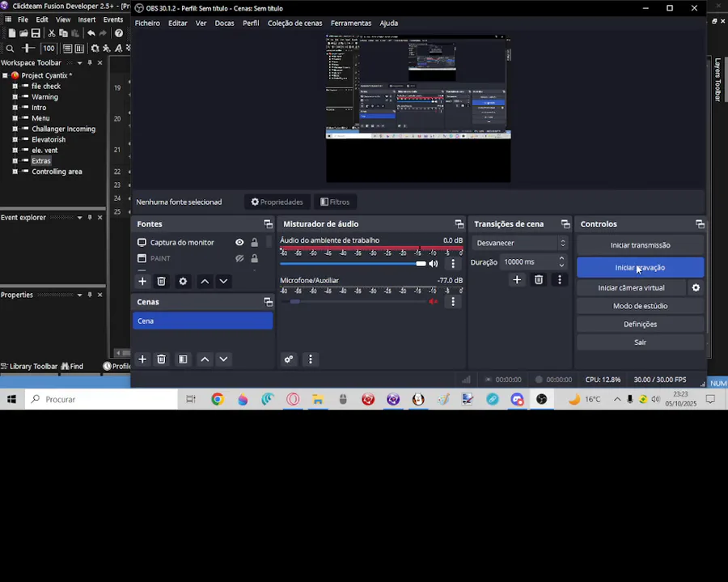728x582 pixels.
Task: Click Undo in Clickteam Fusion toolbar
Action: coord(91,33)
